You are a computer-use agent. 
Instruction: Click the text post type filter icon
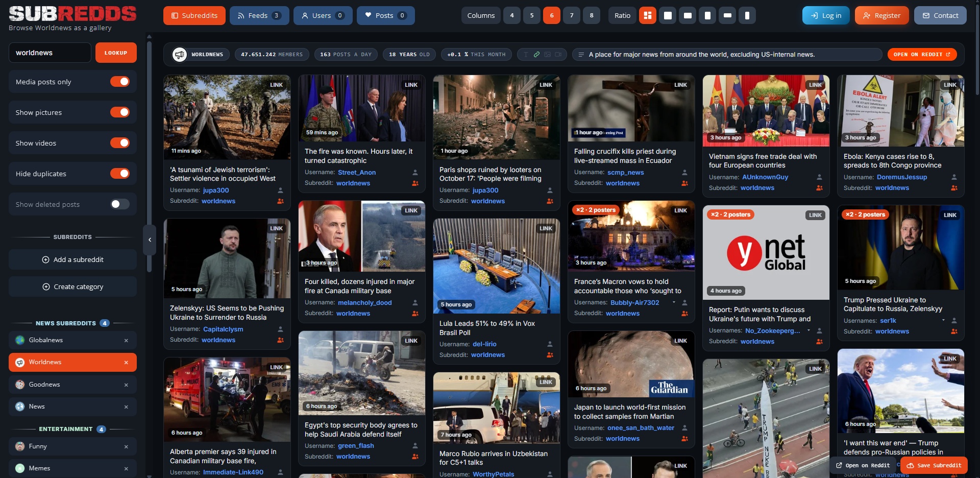tap(526, 54)
